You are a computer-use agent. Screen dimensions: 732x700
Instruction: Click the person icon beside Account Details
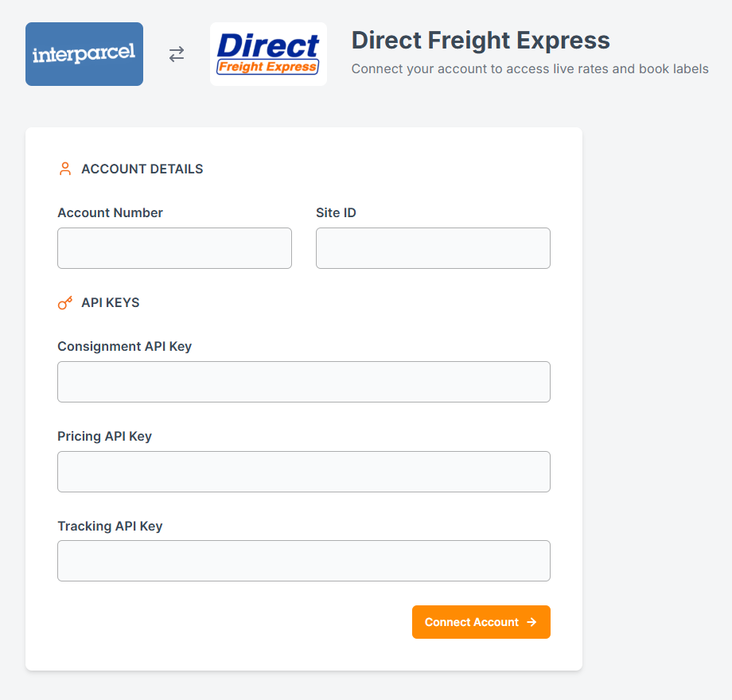[x=65, y=169]
